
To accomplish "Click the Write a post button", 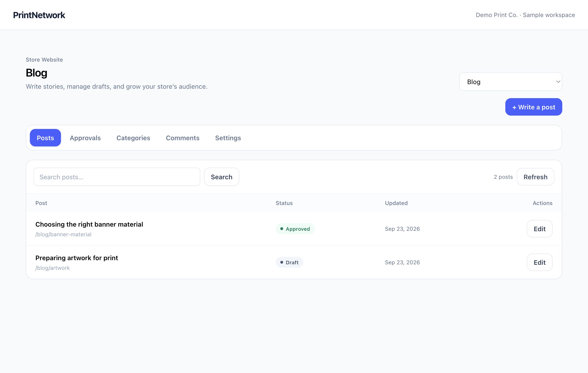I will pyautogui.click(x=534, y=107).
